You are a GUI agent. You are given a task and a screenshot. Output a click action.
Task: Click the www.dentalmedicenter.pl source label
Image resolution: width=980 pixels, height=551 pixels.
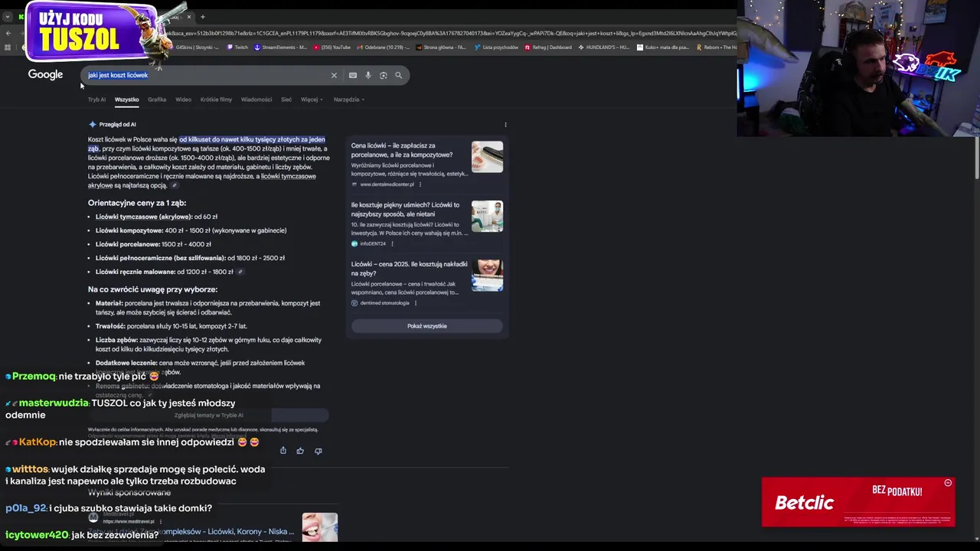click(387, 184)
